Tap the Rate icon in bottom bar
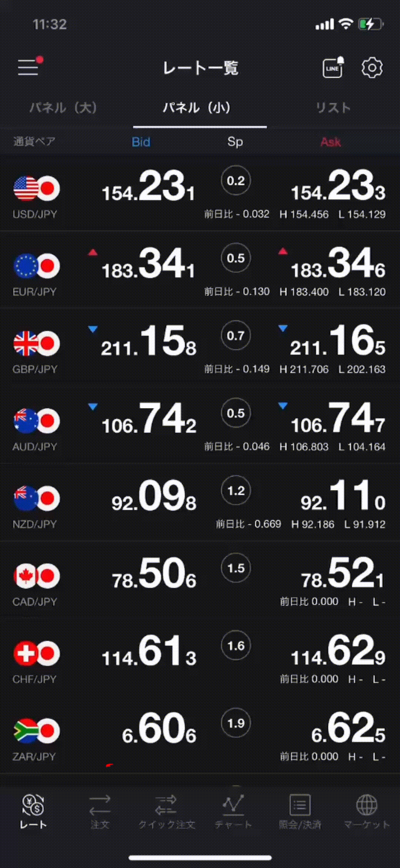The width and height of the screenshot is (400, 868). (x=33, y=811)
